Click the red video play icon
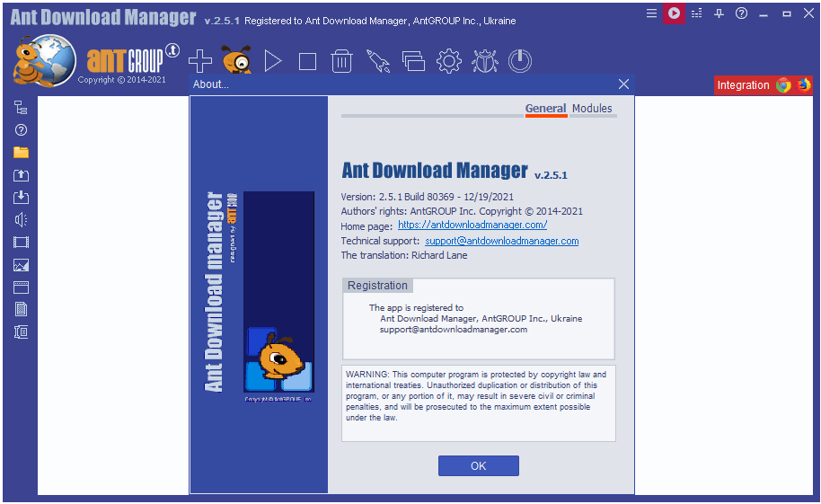The height and width of the screenshot is (504, 821). [x=674, y=13]
